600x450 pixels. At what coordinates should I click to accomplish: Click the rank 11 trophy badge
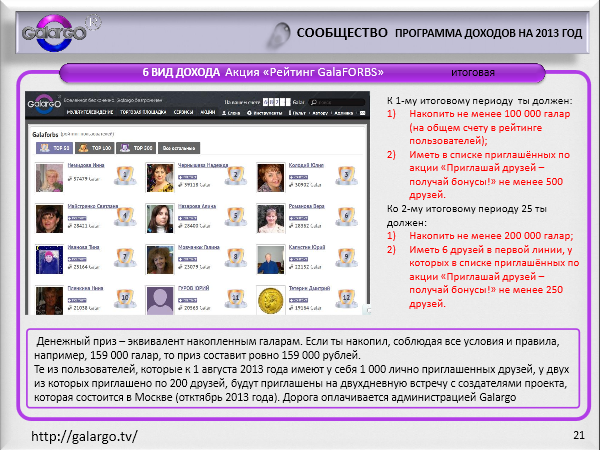coord(236,298)
